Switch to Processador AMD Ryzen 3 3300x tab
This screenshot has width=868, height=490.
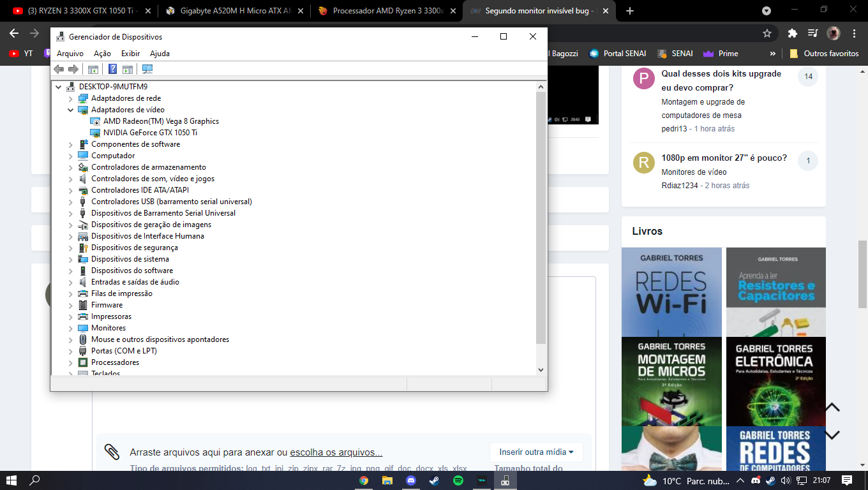386,11
